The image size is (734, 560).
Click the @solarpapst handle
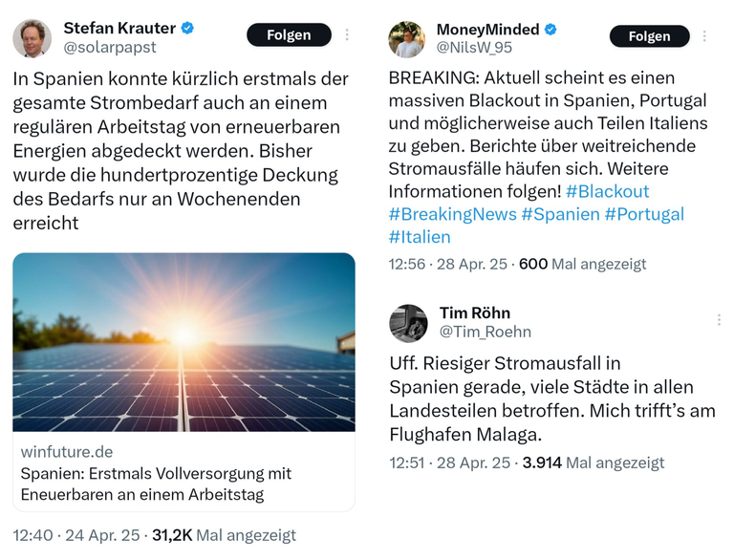[110, 47]
